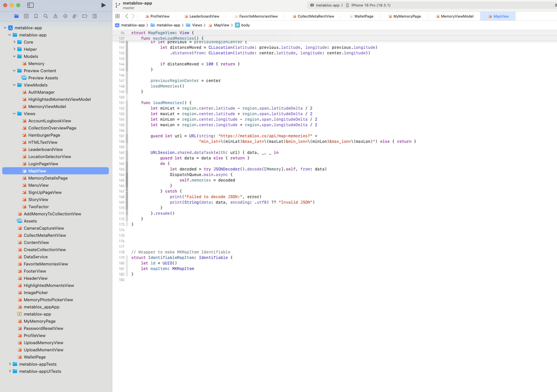Open the related items grid menu
557x392 pixels.
coord(117,16)
